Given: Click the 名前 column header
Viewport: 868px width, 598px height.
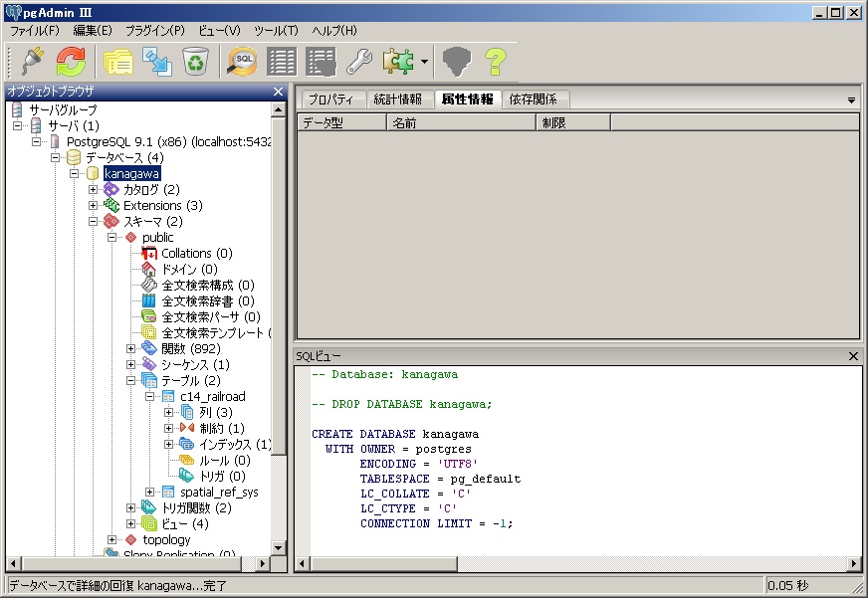Looking at the screenshot, I should pyautogui.click(x=404, y=122).
